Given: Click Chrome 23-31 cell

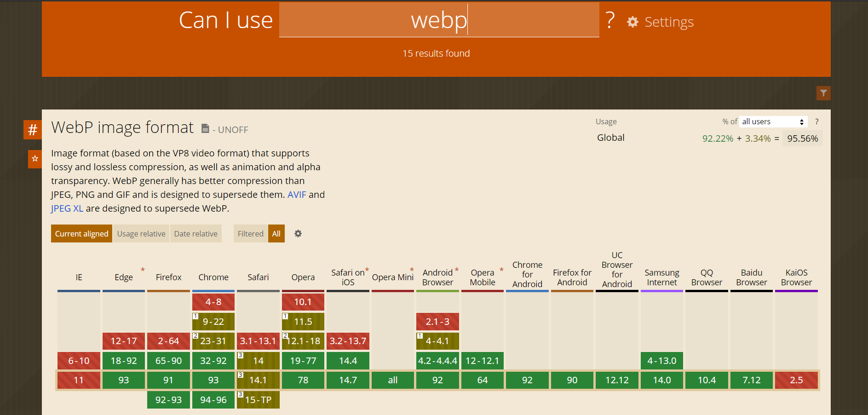Looking at the screenshot, I should point(213,341).
